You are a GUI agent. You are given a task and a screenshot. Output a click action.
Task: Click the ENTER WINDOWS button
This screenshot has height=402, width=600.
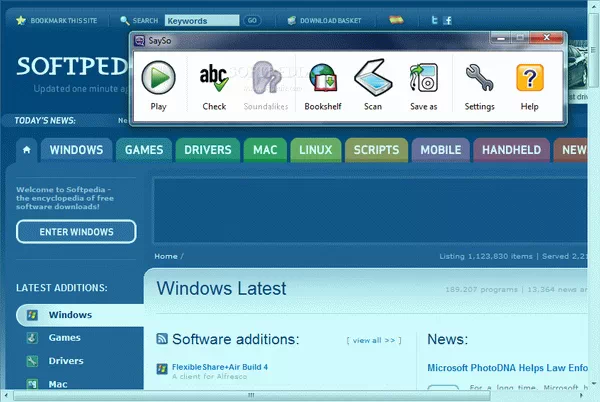[x=77, y=231]
